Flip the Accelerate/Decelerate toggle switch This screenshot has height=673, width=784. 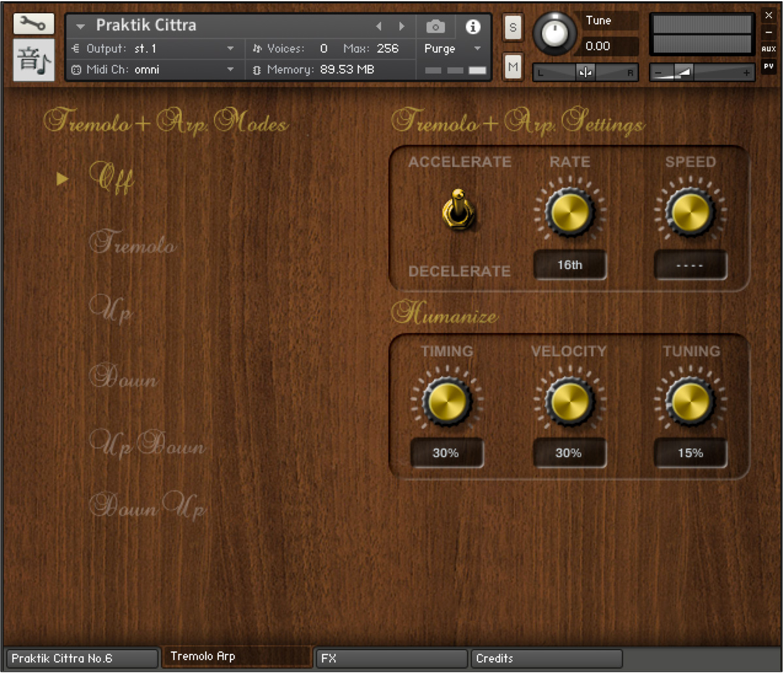tap(458, 212)
